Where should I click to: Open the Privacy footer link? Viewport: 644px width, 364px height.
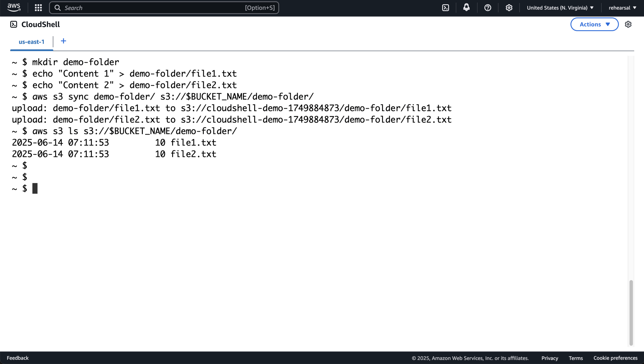click(x=550, y=358)
